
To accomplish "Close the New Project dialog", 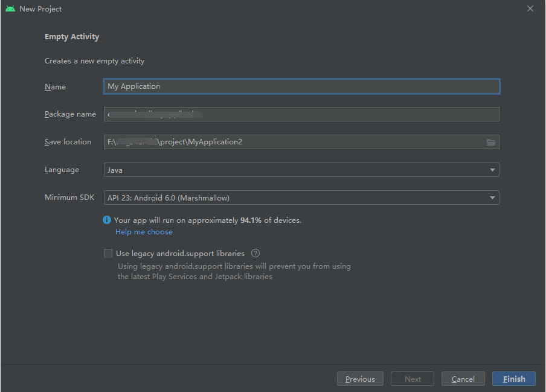I will coord(530,8).
